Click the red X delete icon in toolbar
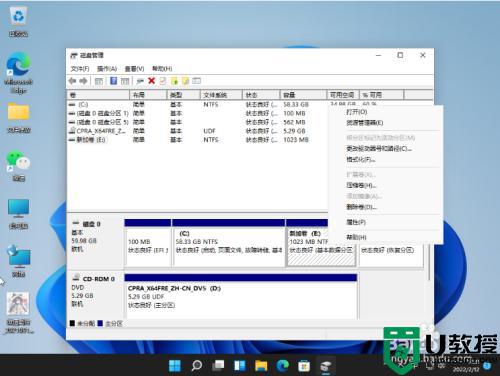 click(x=152, y=81)
